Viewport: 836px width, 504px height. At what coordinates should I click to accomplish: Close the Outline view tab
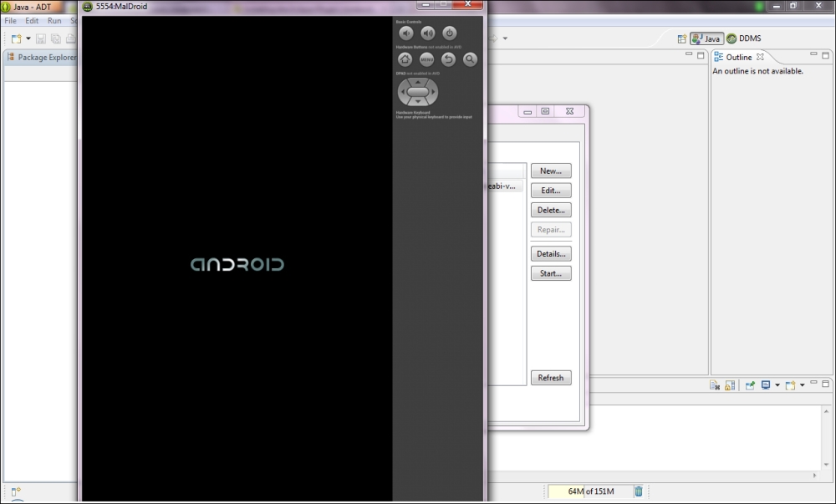pyautogui.click(x=760, y=57)
